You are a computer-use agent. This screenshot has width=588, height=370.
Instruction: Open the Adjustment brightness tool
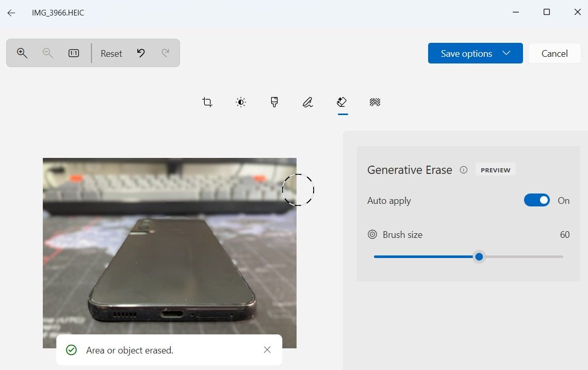(241, 102)
